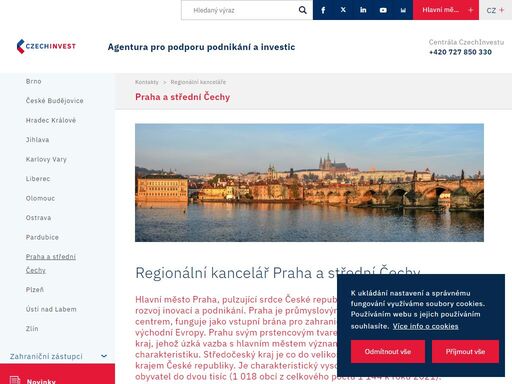Image resolution: width=512 pixels, height=384 pixels.
Task: Go to Regionální kanceláře breadcrumb
Action: pyautogui.click(x=198, y=82)
